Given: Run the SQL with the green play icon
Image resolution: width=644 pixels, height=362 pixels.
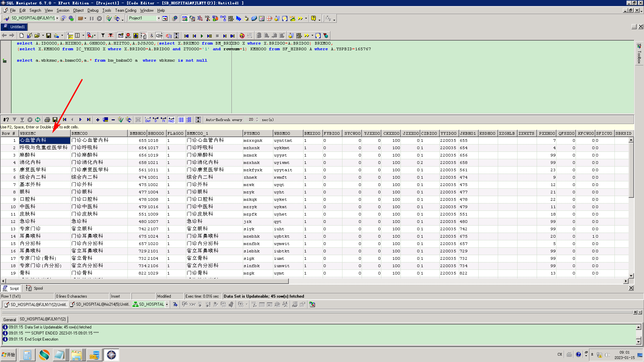Looking at the screenshot, I should 202,36.
